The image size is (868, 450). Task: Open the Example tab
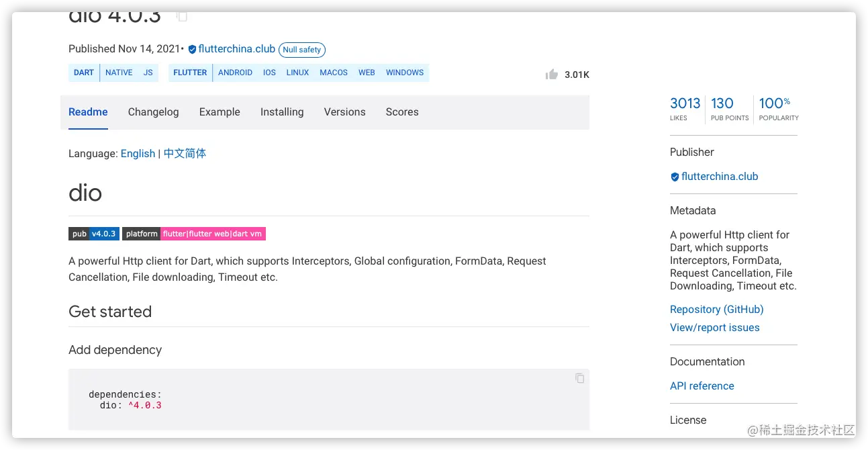coord(220,112)
